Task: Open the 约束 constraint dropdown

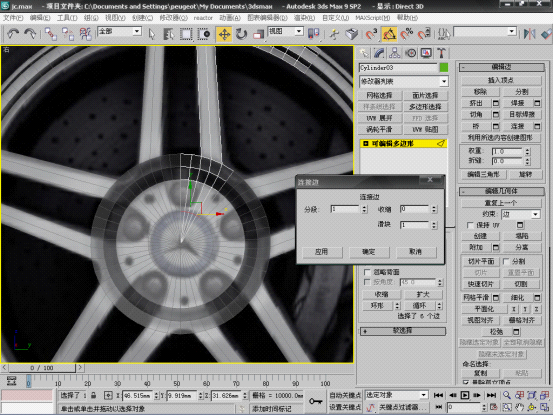Action: (x=521, y=214)
